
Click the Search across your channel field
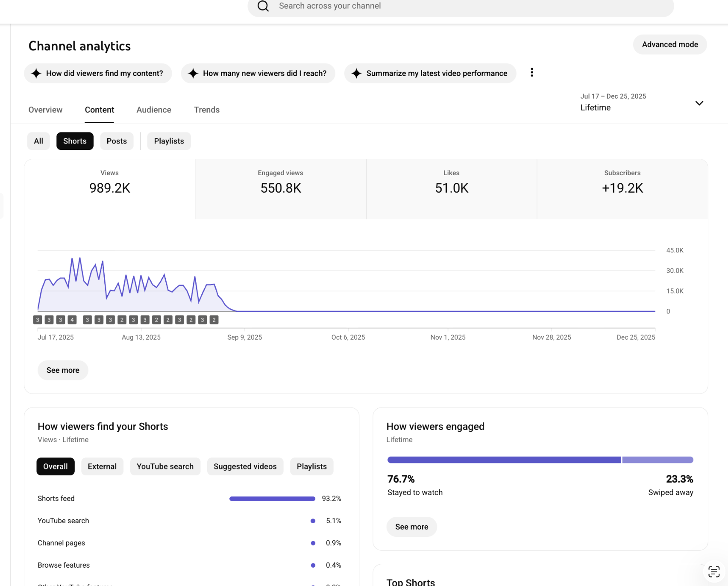click(x=461, y=6)
